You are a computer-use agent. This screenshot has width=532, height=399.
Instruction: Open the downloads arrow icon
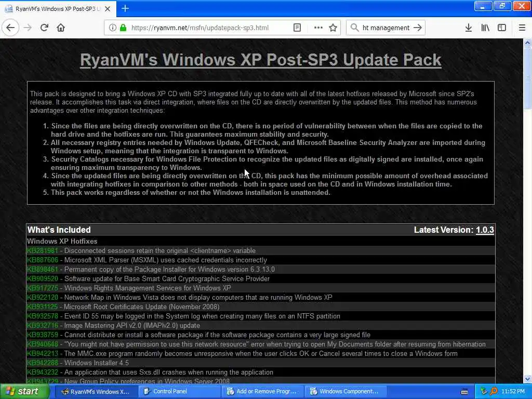pyautogui.click(x=468, y=28)
